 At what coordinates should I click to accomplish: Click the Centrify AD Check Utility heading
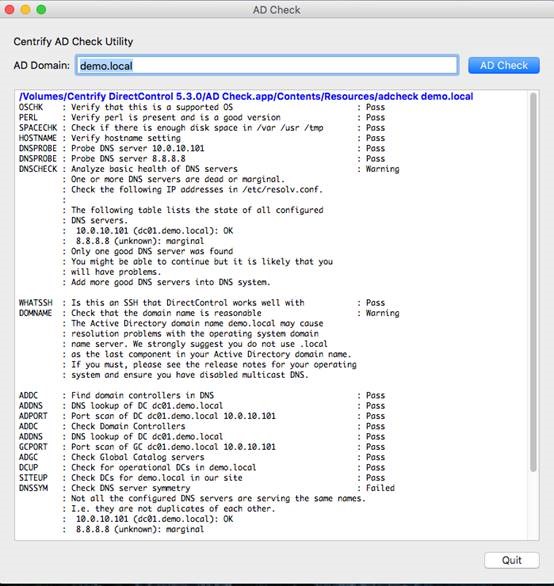tap(73, 41)
